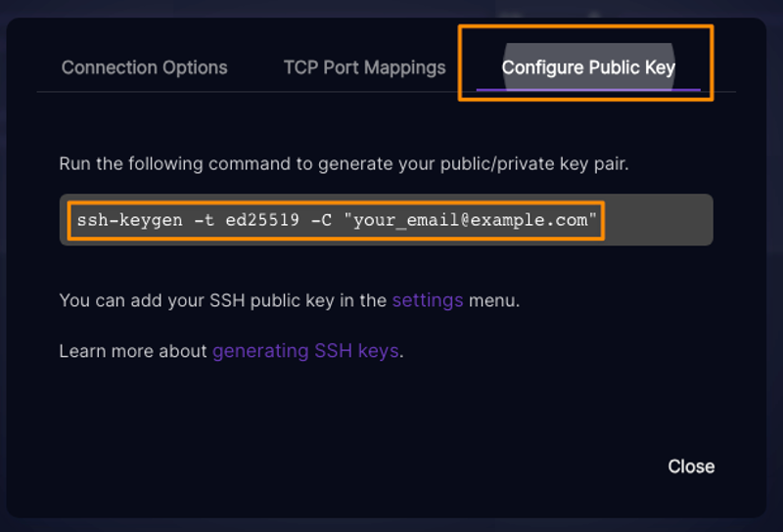The image size is (783, 532).
Task: Click the 'Learn more about' text
Action: pos(133,351)
